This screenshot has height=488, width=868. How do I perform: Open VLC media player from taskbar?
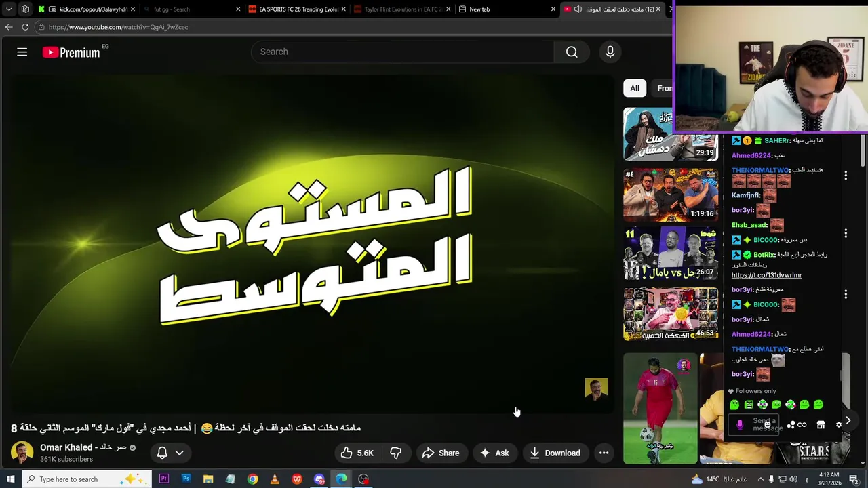[275, 479]
